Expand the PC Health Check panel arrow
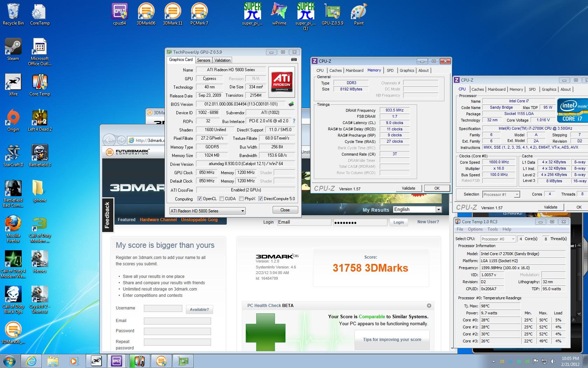Image resolution: width=588 pixels, height=368 pixels. pyautogui.click(x=429, y=306)
